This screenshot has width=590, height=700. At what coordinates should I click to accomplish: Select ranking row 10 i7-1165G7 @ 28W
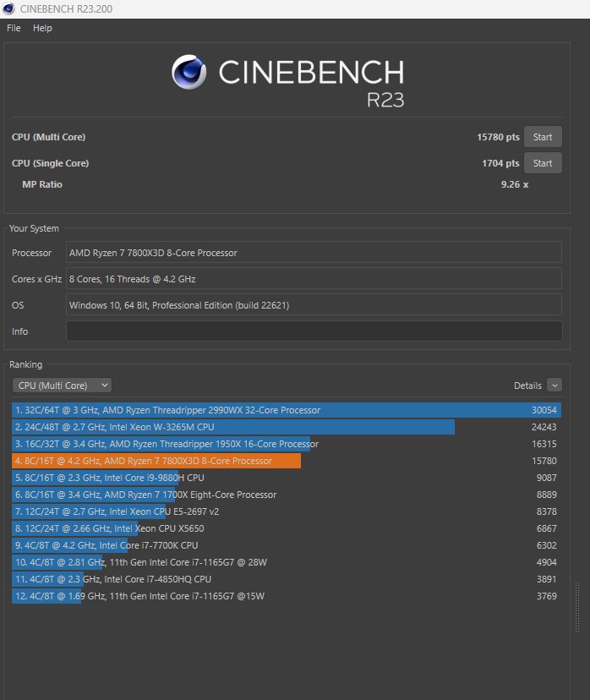(287, 562)
